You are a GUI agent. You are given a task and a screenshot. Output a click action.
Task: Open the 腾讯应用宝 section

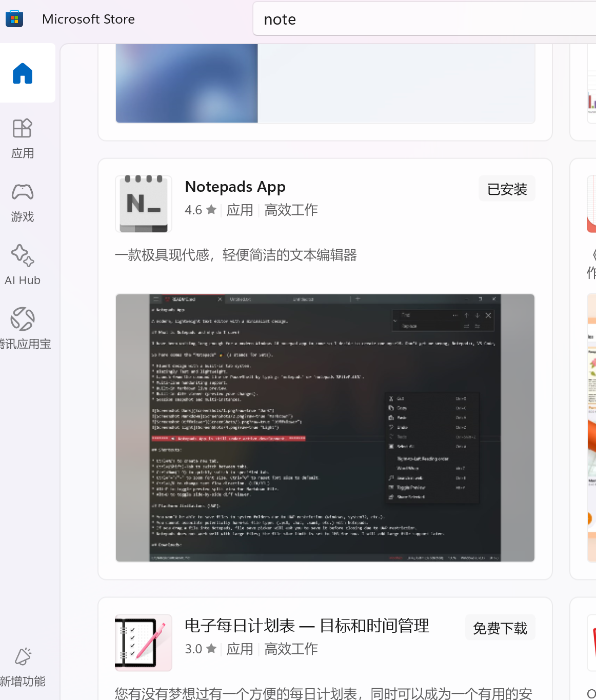(x=23, y=329)
